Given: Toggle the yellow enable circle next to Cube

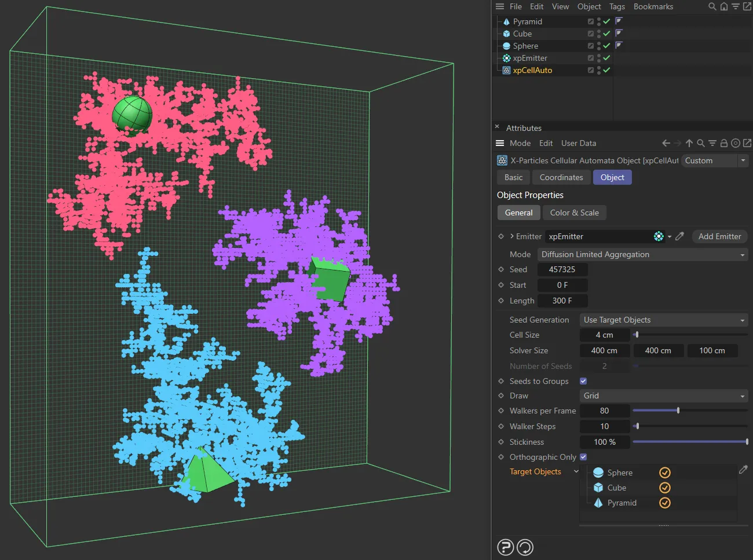Looking at the screenshot, I should click(664, 488).
